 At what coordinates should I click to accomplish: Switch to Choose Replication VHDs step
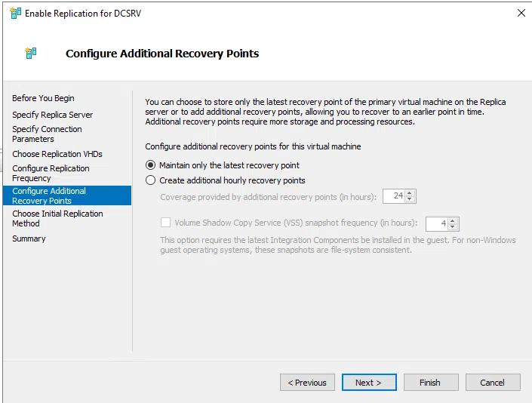tap(57, 154)
